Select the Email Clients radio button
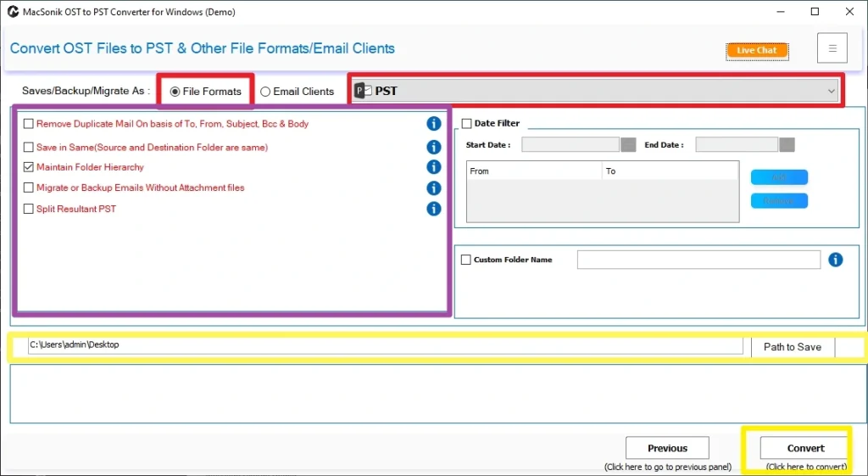The width and height of the screenshot is (868, 476). coord(265,92)
